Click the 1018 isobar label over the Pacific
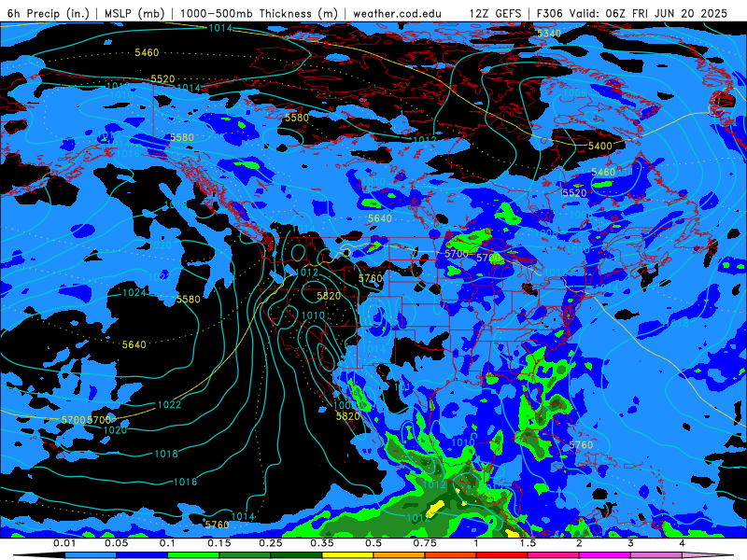 [166, 454]
